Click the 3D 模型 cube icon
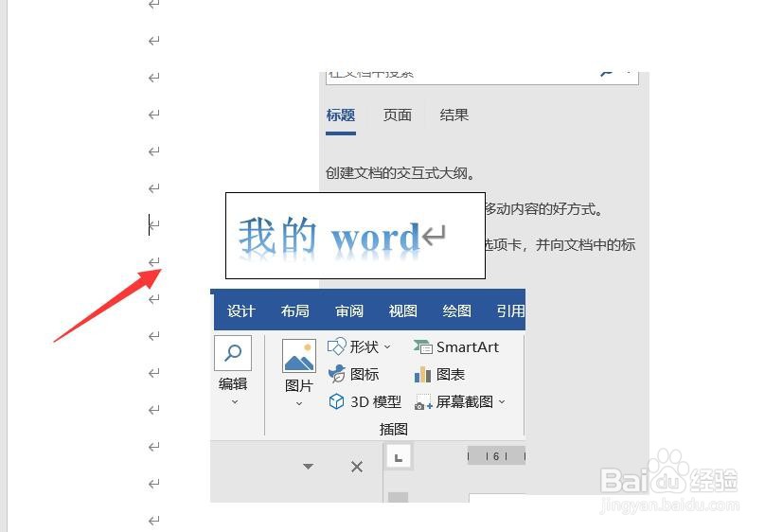 coord(336,401)
